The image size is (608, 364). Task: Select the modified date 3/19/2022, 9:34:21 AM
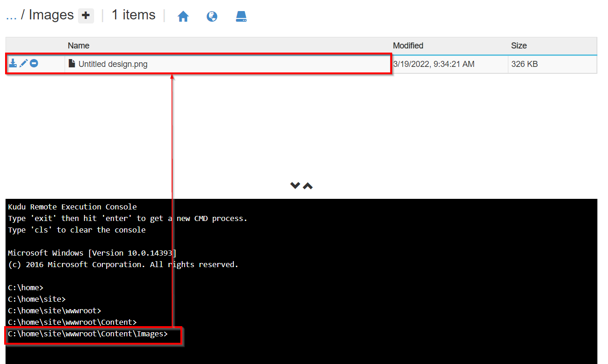point(434,64)
